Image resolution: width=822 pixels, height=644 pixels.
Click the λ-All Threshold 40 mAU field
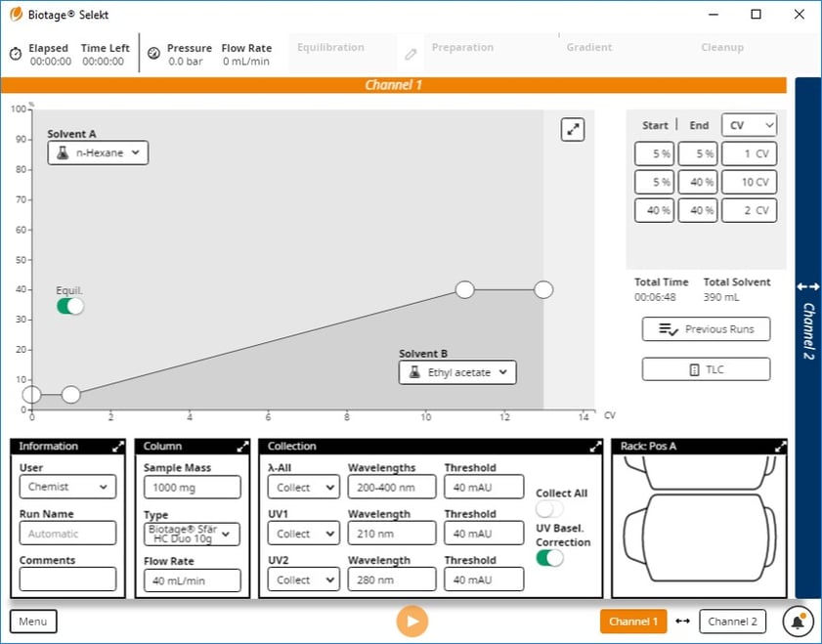(484, 488)
